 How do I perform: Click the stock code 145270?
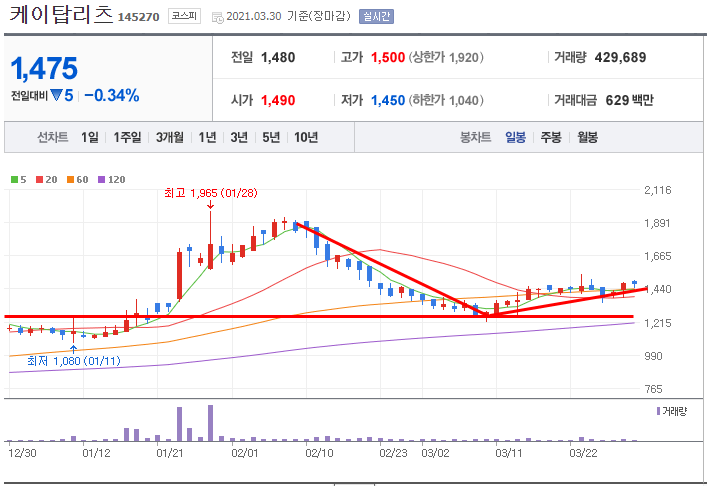(138, 17)
